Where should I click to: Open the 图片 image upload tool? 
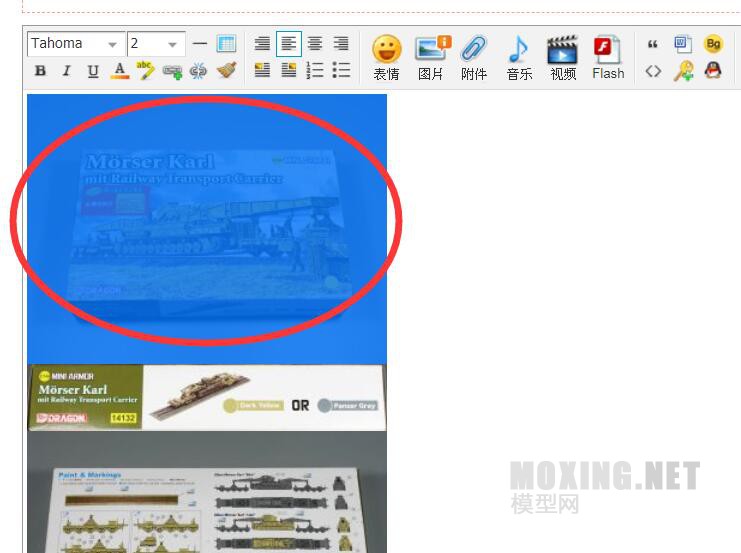click(x=431, y=57)
